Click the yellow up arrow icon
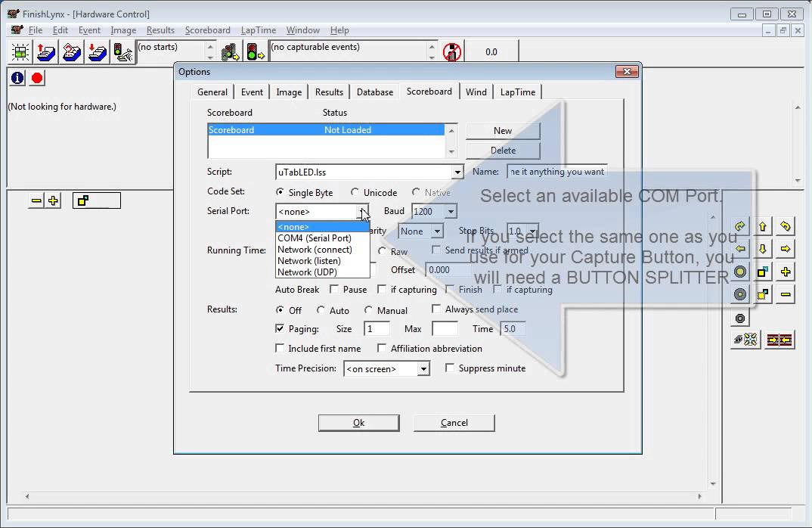 [x=763, y=226]
